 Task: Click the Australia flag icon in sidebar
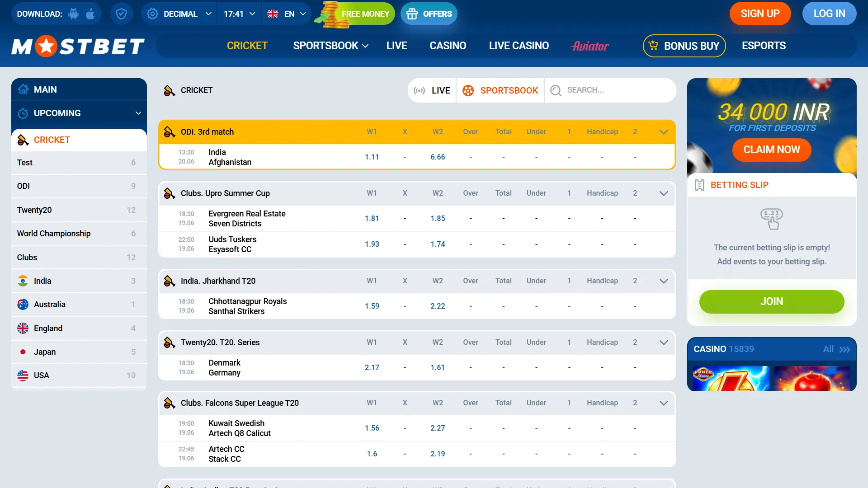point(23,305)
